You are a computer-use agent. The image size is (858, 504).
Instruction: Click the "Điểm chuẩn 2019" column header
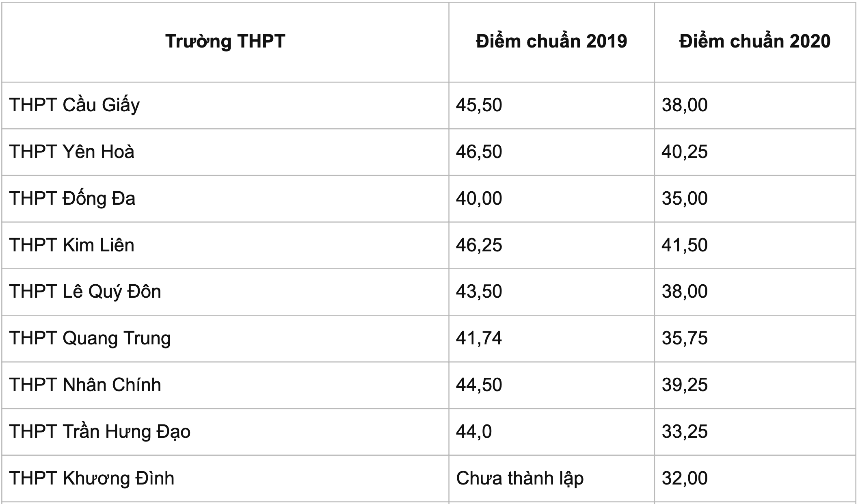coord(551,41)
